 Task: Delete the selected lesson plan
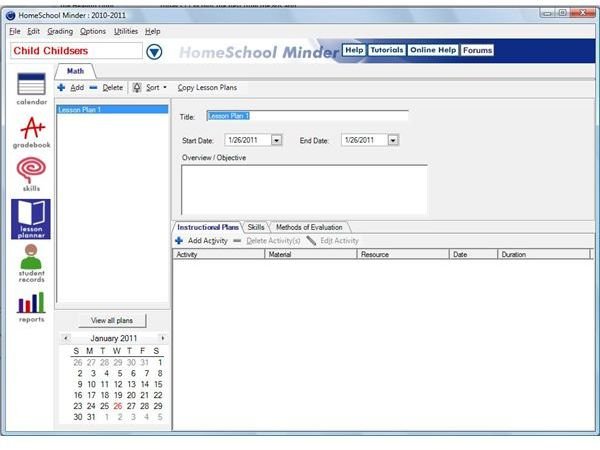[x=106, y=88]
